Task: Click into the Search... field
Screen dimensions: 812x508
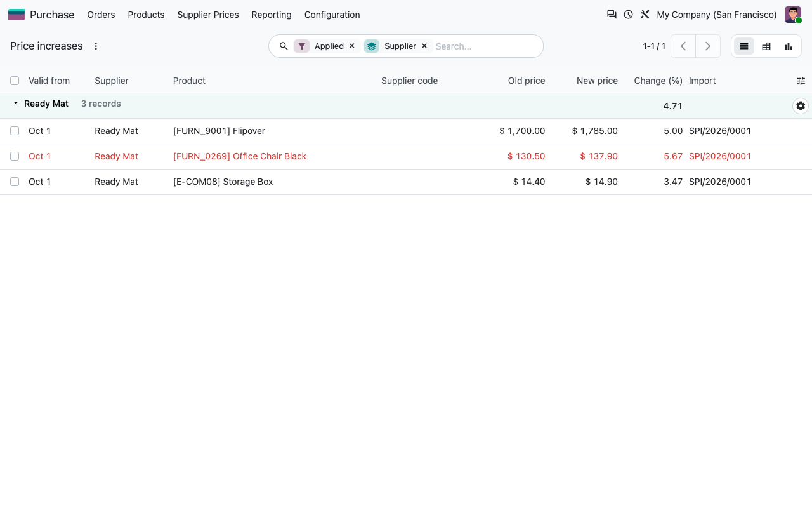Action: click(485, 46)
